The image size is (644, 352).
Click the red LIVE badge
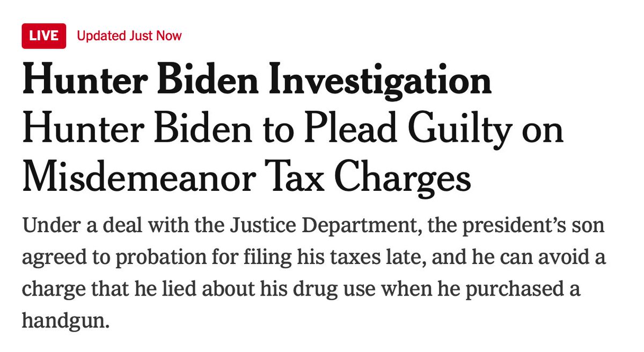[x=44, y=36]
